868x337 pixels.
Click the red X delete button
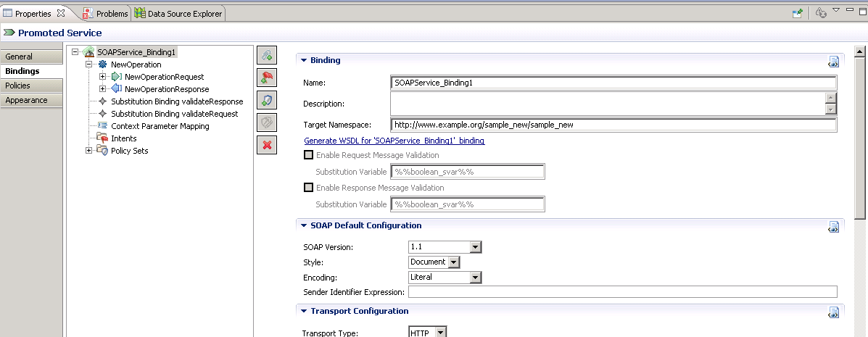tap(267, 145)
